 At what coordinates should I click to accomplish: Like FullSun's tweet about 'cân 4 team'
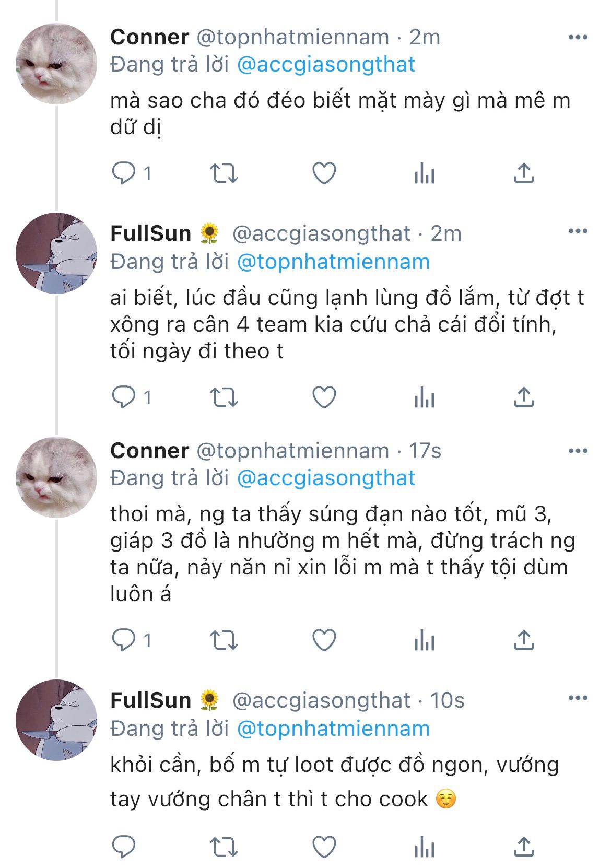pyautogui.click(x=324, y=398)
